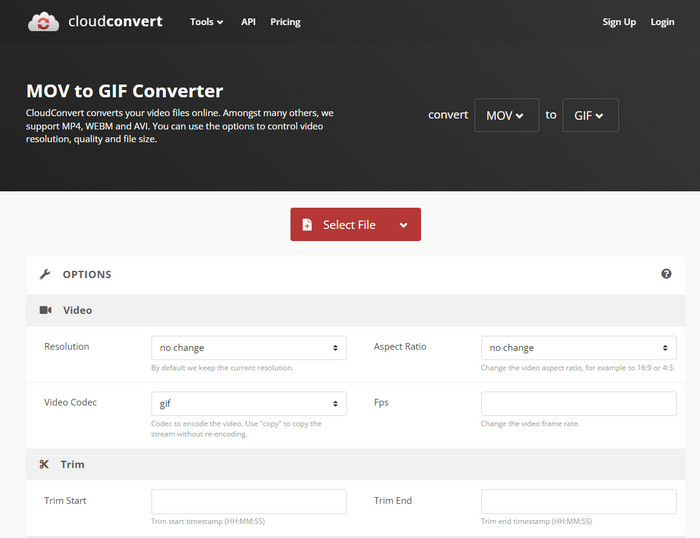Click the Login link

(662, 22)
